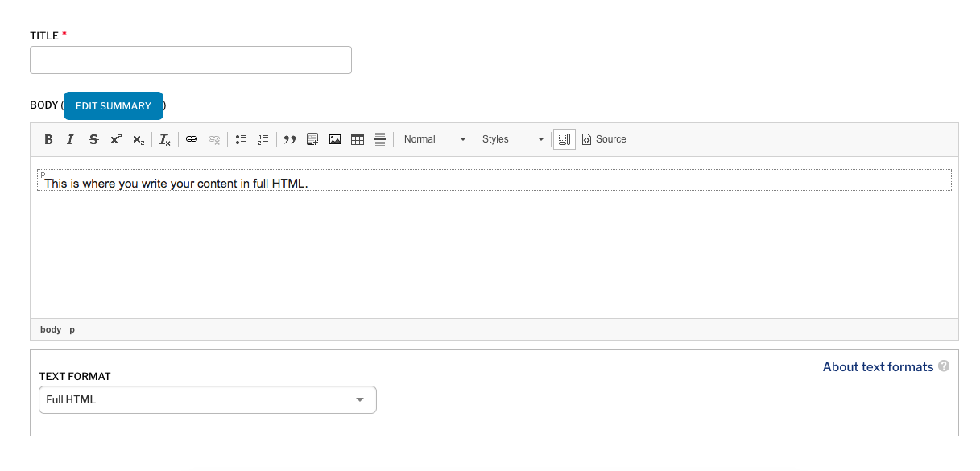The image size is (980, 471).
Task: Click the unlink icon
Action: [x=214, y=139]
